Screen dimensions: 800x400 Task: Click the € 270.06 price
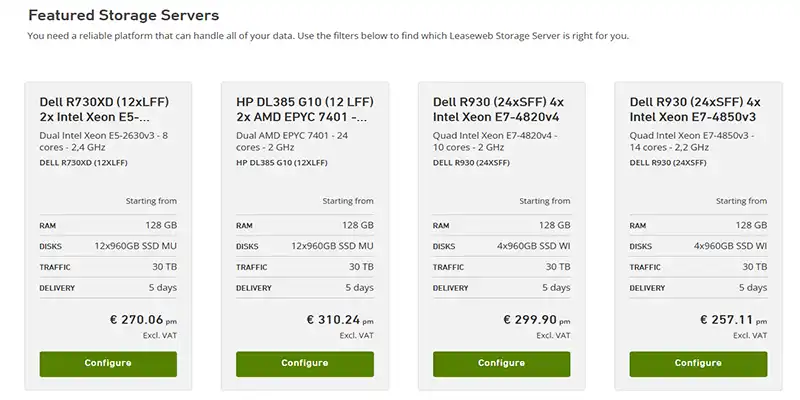(x=138, y=321)
